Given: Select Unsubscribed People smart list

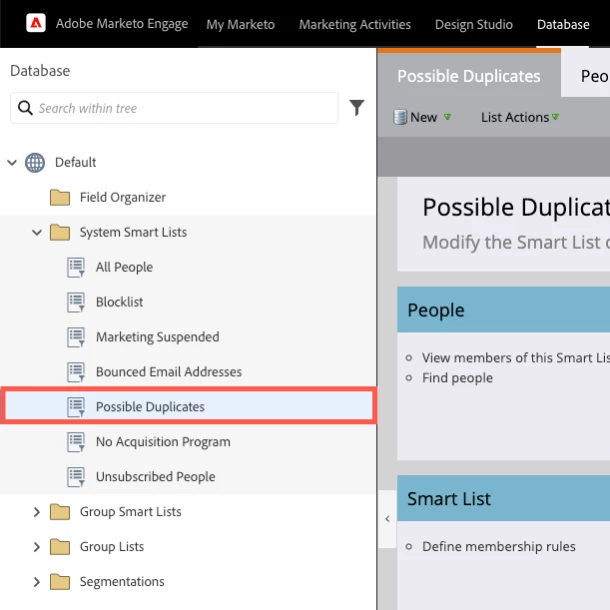Looking at the screenshot, I should [x=155, y=477].
